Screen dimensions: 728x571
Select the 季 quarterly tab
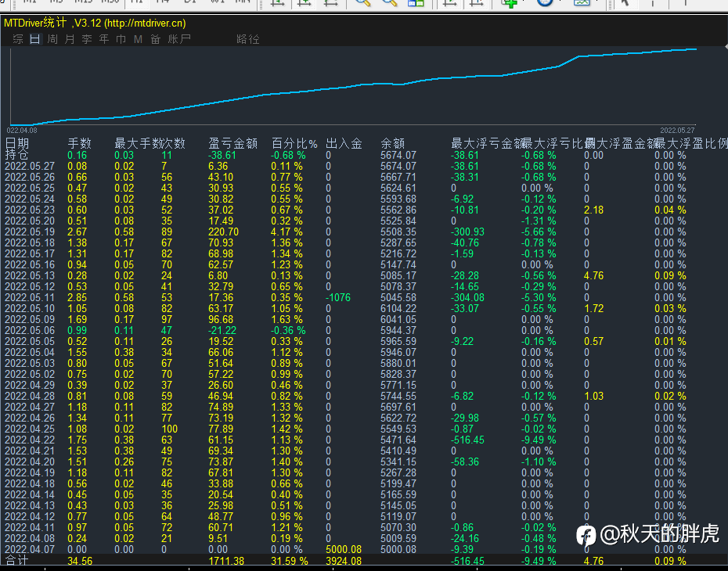pos(87,39)
